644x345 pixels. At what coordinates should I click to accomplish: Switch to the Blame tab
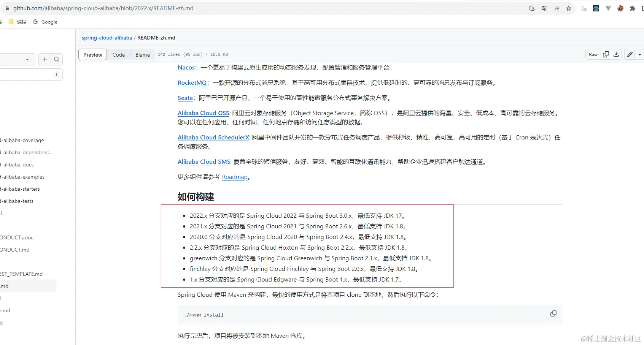coord(143,55)
